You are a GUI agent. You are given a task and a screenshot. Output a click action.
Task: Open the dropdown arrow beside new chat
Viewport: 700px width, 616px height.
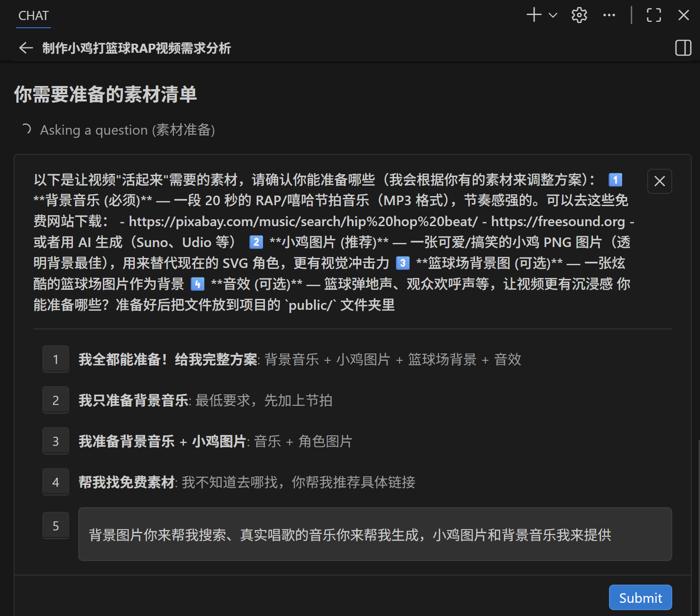pyautogui.click(x=553, y=15)
